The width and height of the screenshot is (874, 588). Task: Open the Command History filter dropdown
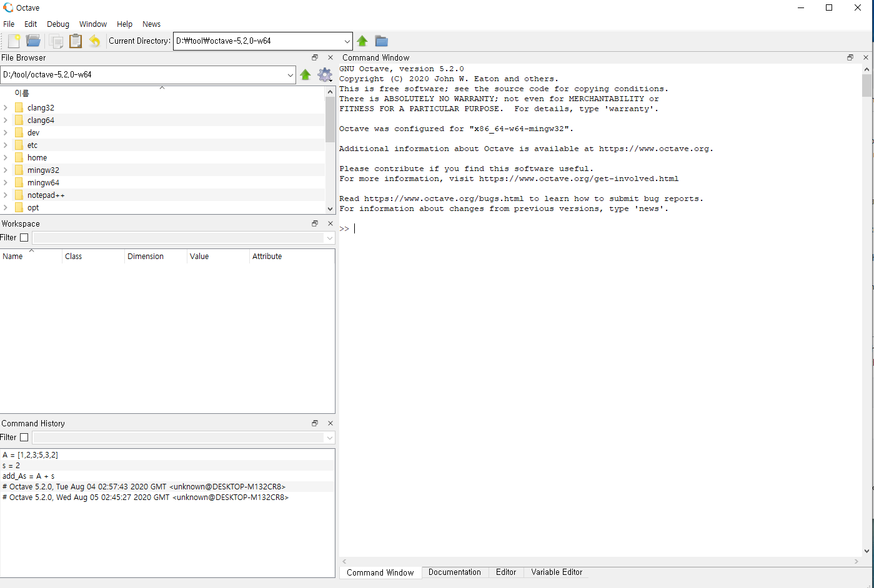(x=329, y=438)
